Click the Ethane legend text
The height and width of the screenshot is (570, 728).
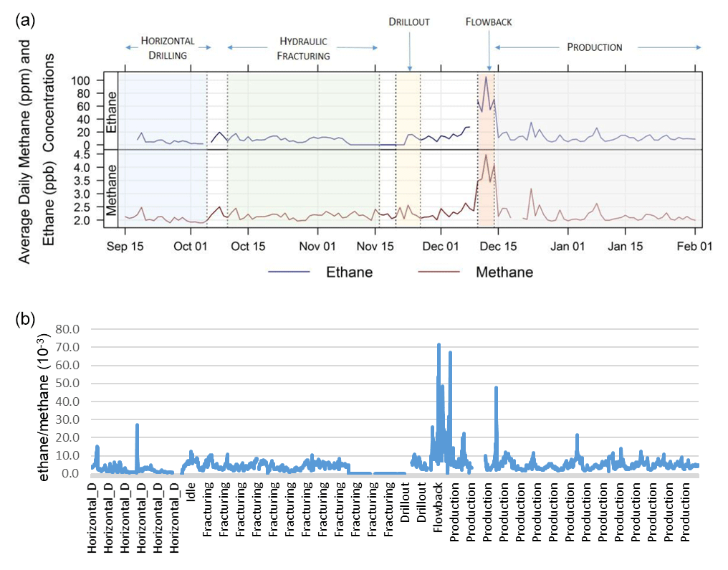coord(350,272)
